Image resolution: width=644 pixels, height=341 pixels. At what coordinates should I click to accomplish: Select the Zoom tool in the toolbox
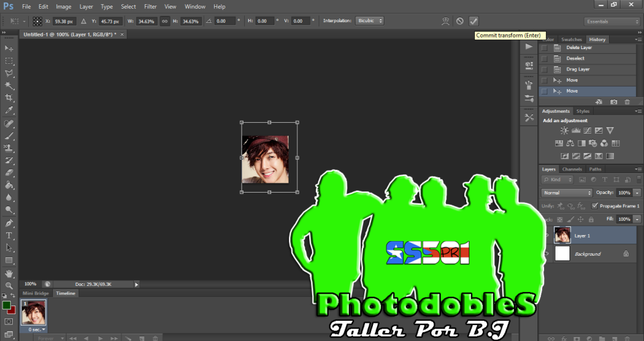point(9,285)
